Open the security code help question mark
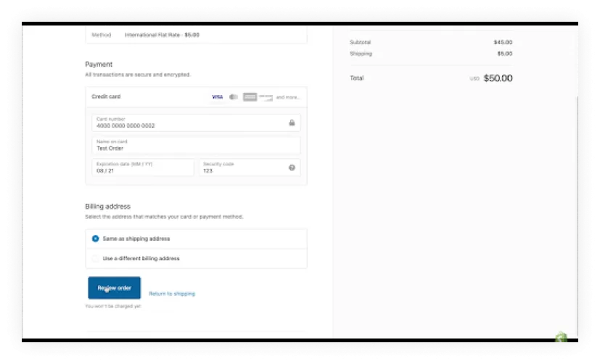Screen dimensions: 600x364 pyautogui.click(x=292, y=167)
